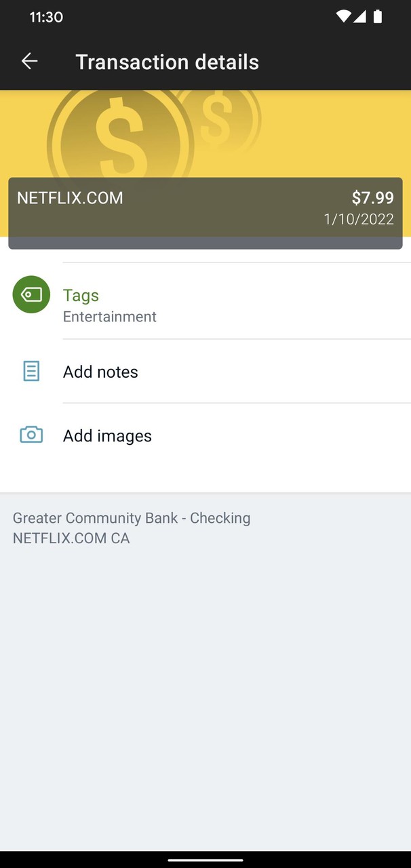
Task: Select the green Tags icon
Action: [x=31, y=295]
